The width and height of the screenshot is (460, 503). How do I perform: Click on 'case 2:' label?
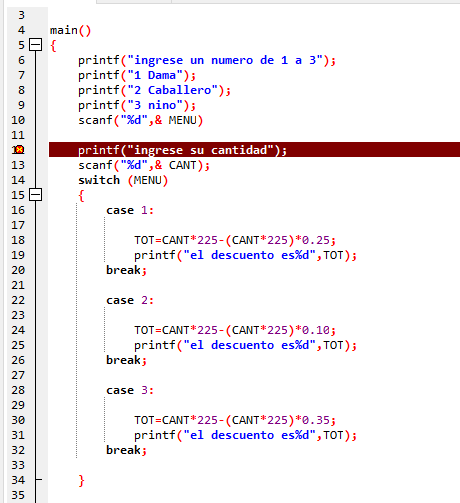pyautogui.click(x=130, y=300)
